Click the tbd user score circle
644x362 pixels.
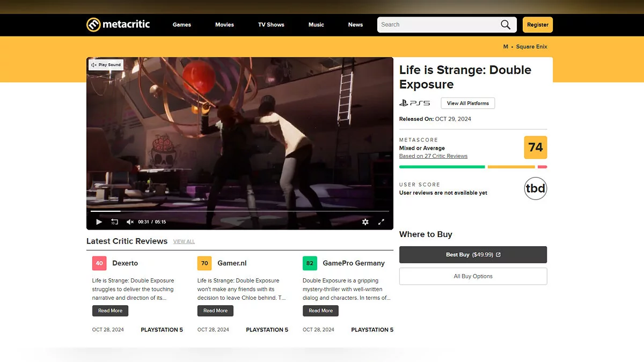535,188
